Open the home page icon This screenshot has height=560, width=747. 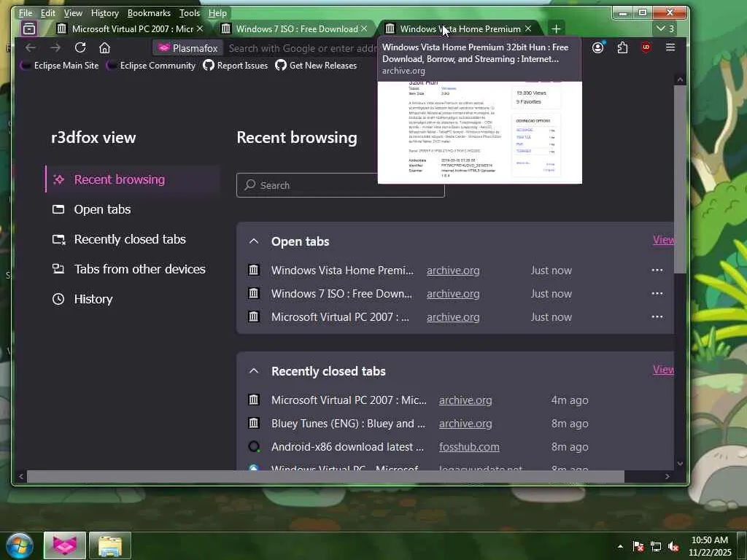(x=105, y=47)
